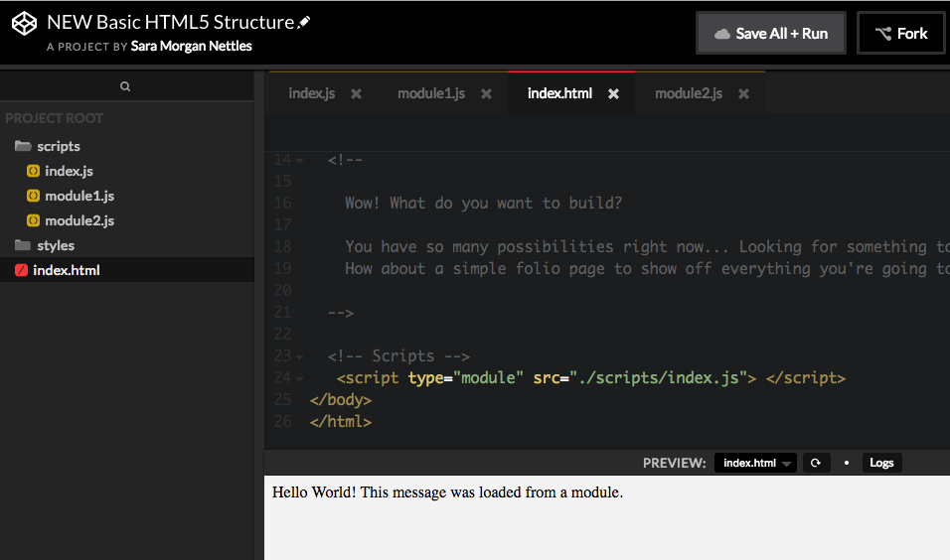The image size is (950, 560).
Task: Click the PREVIEW: label
Action: pyautogui.click(x=675, y=463)
